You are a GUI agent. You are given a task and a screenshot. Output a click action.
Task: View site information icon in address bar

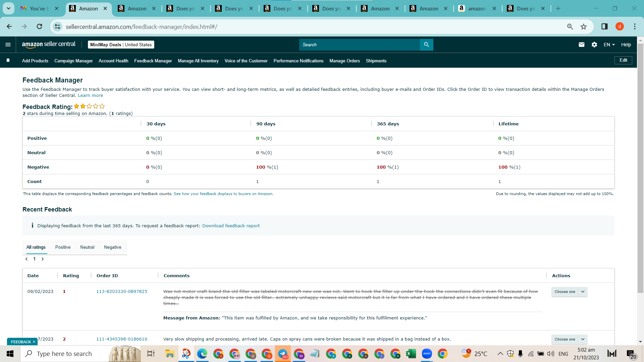pos(58,26)
